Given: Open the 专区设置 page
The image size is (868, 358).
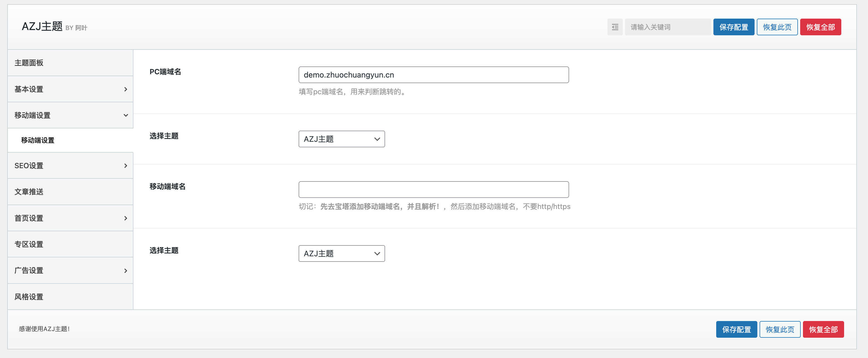Looking at the screenshot, I should (x=70, y=244).
